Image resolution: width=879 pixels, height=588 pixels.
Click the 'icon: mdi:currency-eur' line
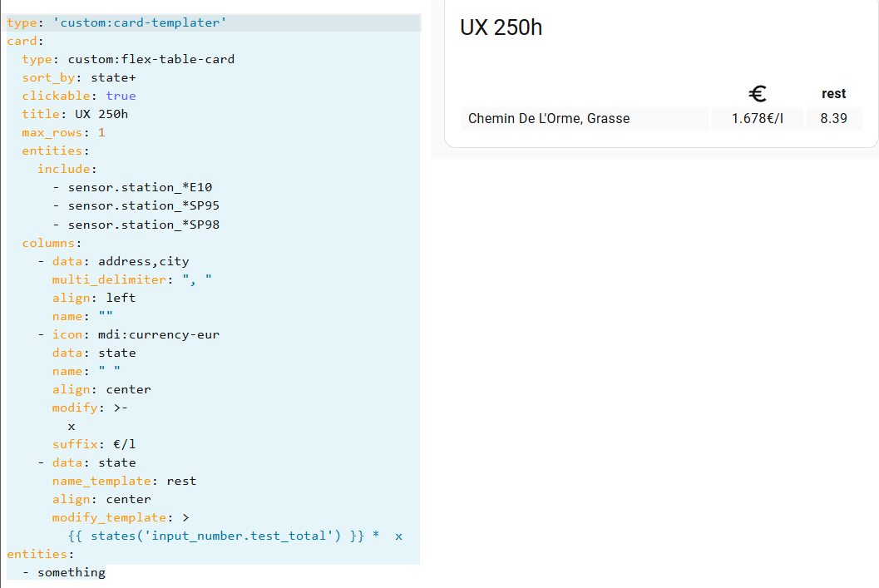(128, 334)
